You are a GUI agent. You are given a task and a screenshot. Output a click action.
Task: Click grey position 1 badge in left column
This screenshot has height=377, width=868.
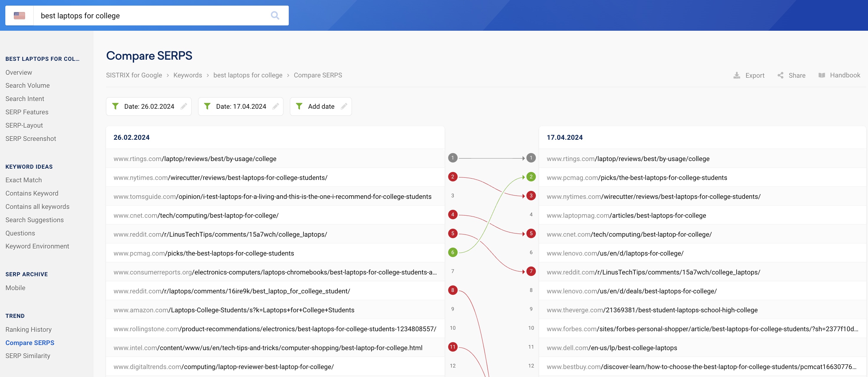[x=453, y=158]
